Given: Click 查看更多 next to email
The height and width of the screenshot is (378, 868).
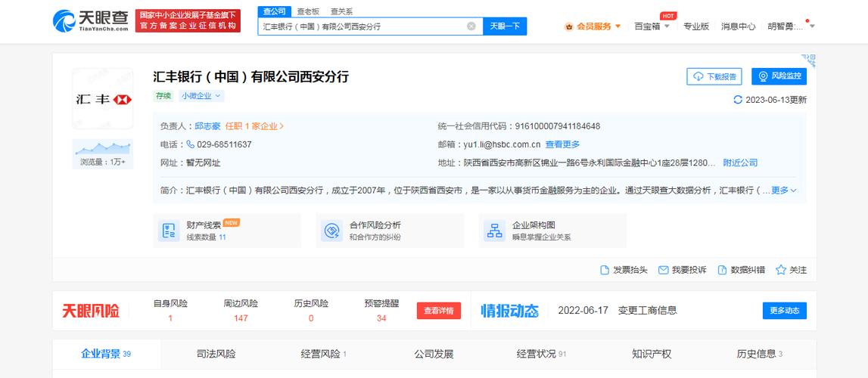Looking at the screenshot, I should tap(562, 144).
